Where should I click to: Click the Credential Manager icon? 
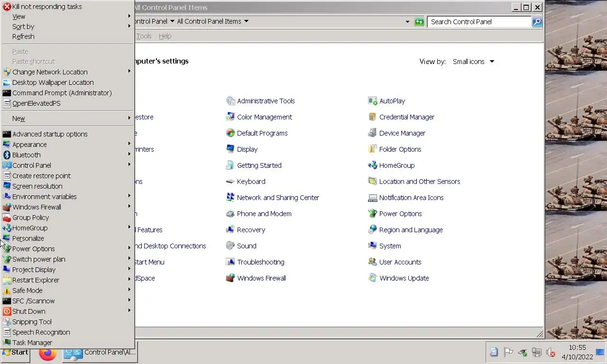coord(373,117)
